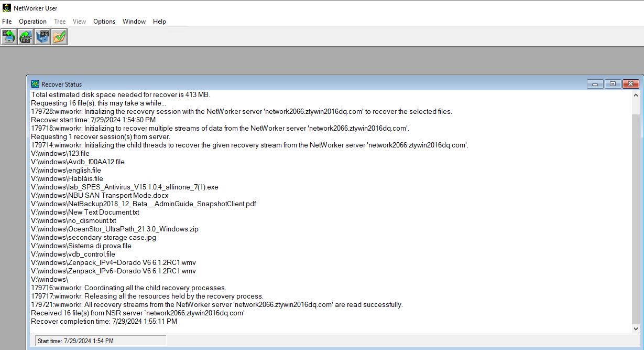The image size is (644, 350).
Task: Open the Window menu
Action: pos(134,22)
